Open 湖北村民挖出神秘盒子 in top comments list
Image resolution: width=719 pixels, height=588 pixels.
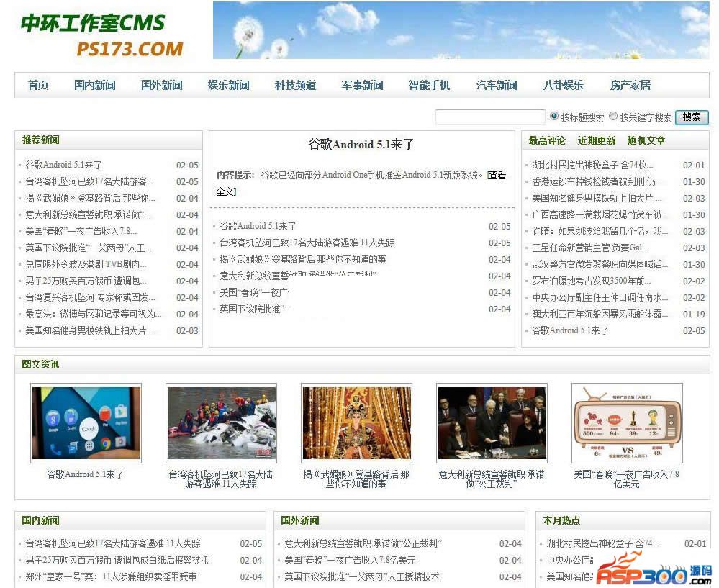click(x=592, y=165)
